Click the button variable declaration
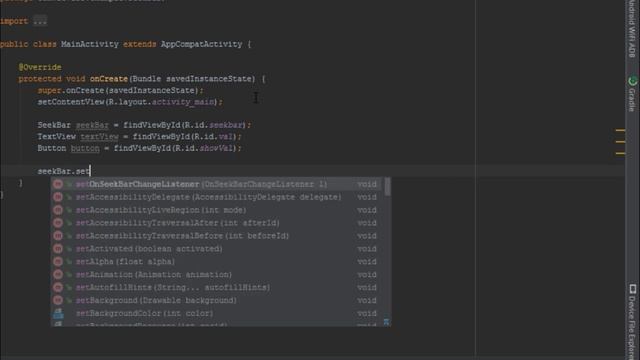 click(x=85, y=148)
